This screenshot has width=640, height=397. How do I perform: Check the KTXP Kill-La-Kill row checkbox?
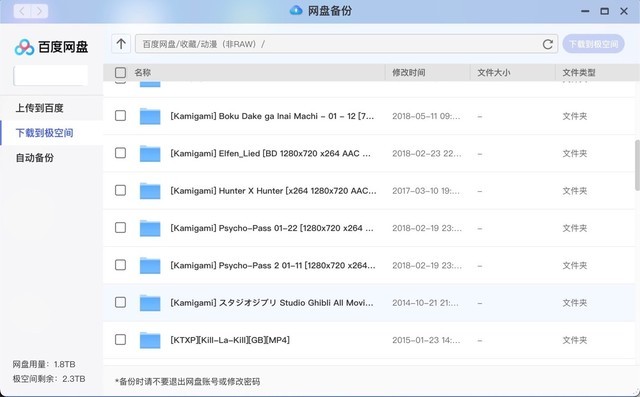click(120, 339)
